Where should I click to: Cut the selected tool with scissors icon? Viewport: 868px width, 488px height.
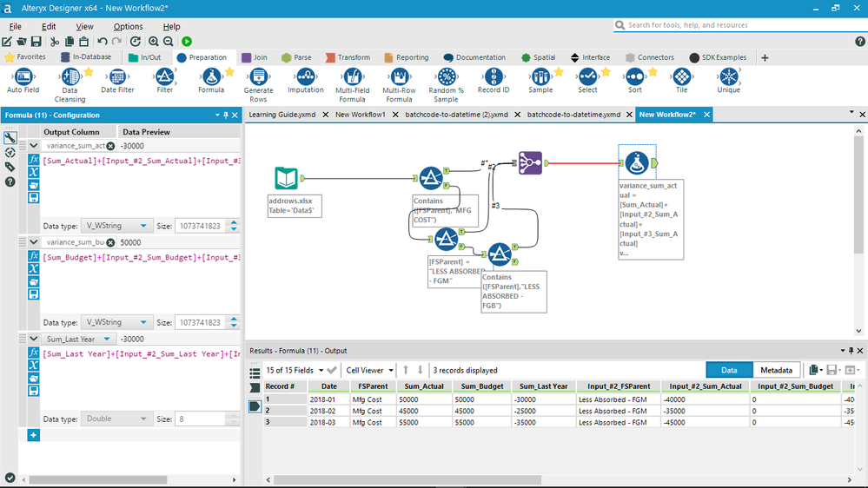(x=54, y=42)
